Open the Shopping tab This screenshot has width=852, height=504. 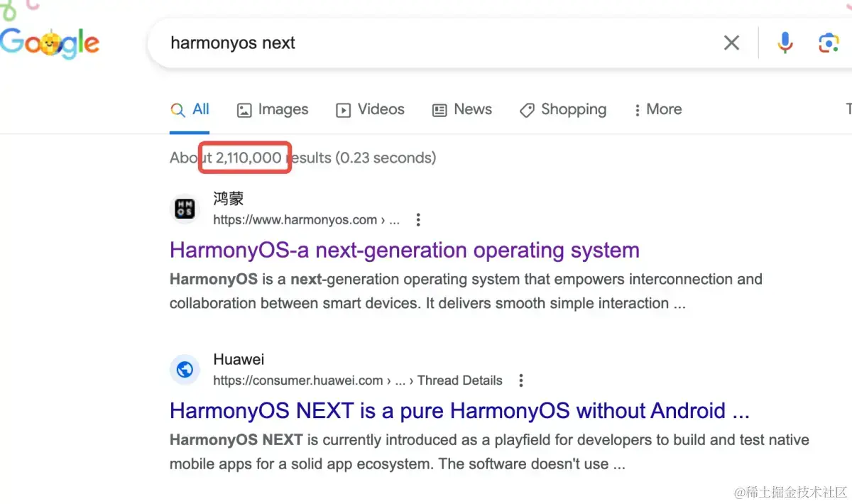pos(563,109)
